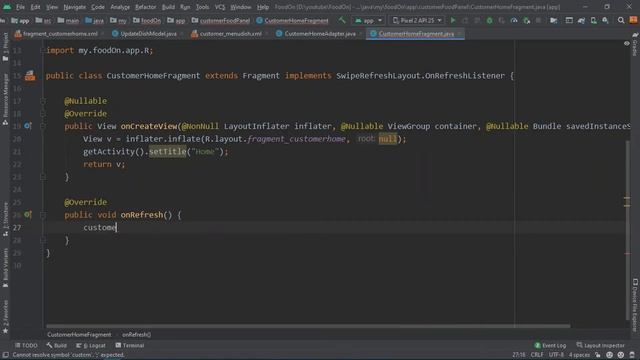Click the class gutter icon on line 15
The image size is (640, 360).
(30, 76)
